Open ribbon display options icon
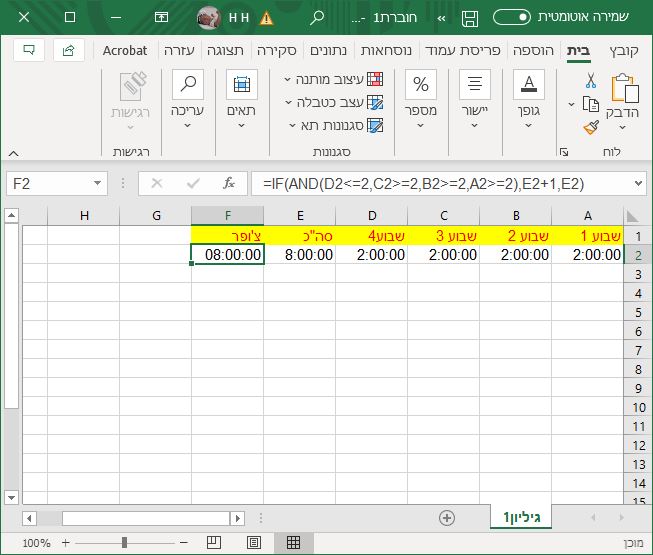 [161, 17]
